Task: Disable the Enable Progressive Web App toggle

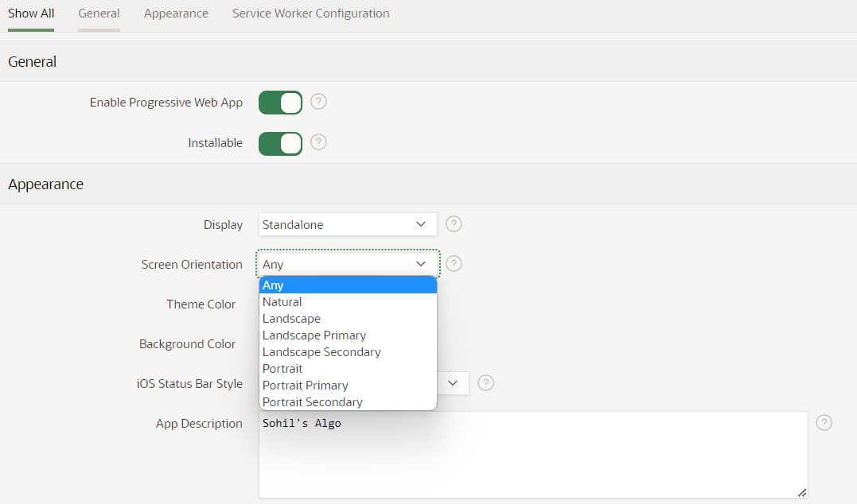Action: (280, 102)
